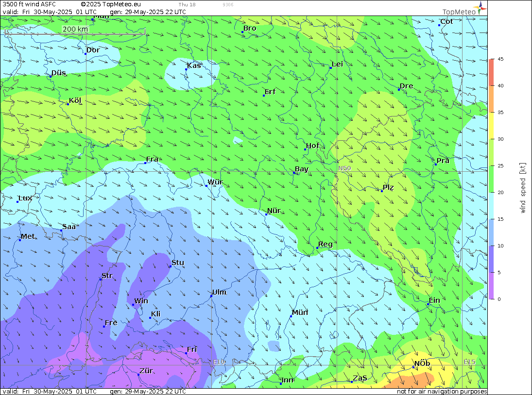Screen dimensions: 532x395
Task: Select the Plz city label
Action: (x=388, y=188)
